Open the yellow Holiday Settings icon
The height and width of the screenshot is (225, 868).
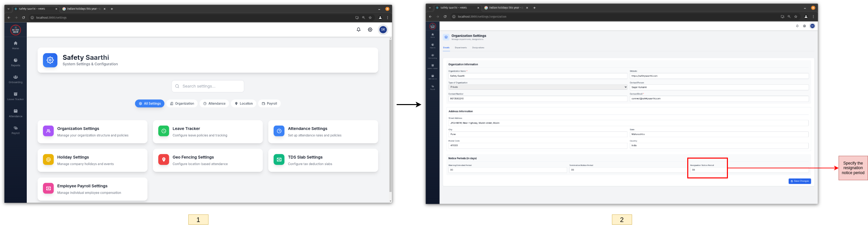coord(48,160)
